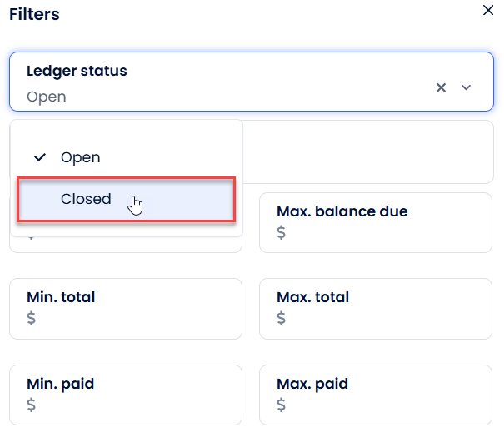Click the dollar sign under Max. total
The image size is (504, 427).
pyautogui.click(x=281, y=319)
